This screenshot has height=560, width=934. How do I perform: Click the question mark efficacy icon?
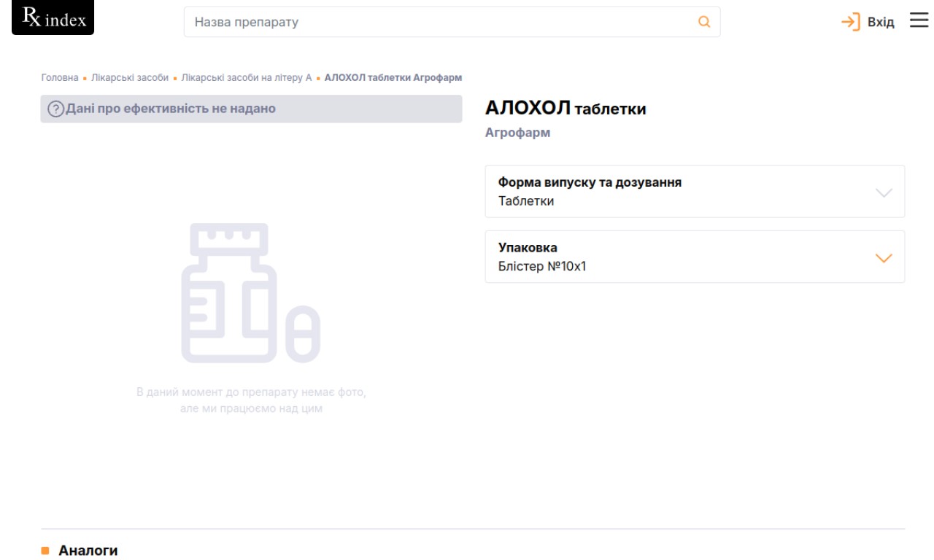point(55,109)
